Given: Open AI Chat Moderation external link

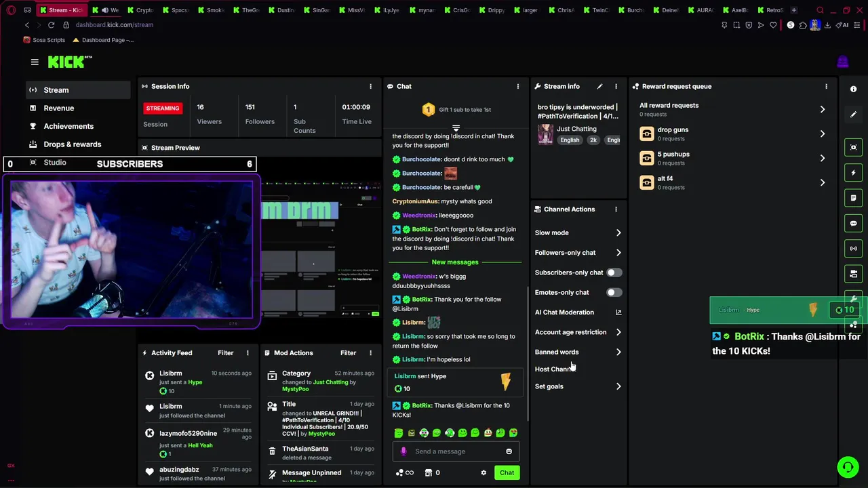Looking at the screenshot, I should [618, 312].
